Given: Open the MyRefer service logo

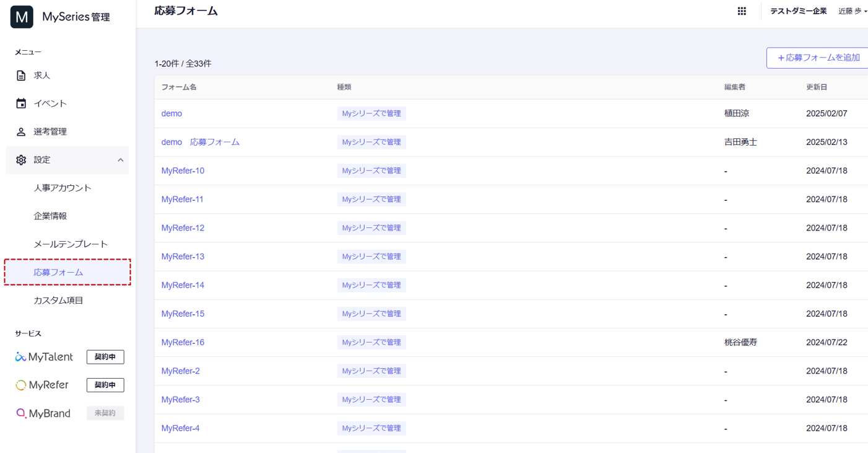Looking at the screenshot, I should click(42, 385).
